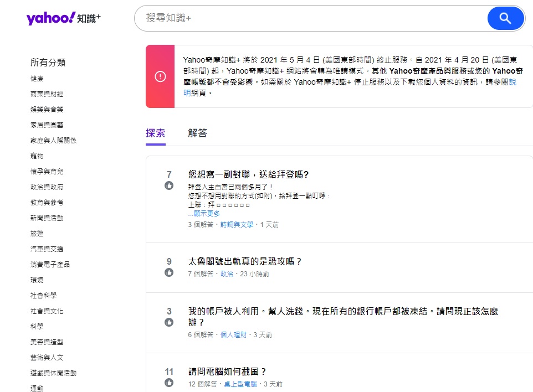Open question 太魯閣號出軌真的是恐攻嗎？

(245, 261)
